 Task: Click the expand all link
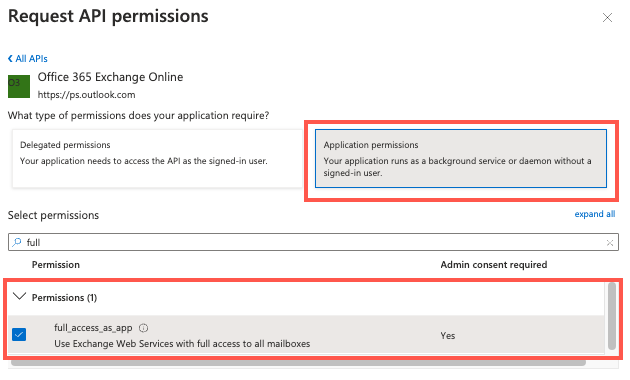point(595,214)
